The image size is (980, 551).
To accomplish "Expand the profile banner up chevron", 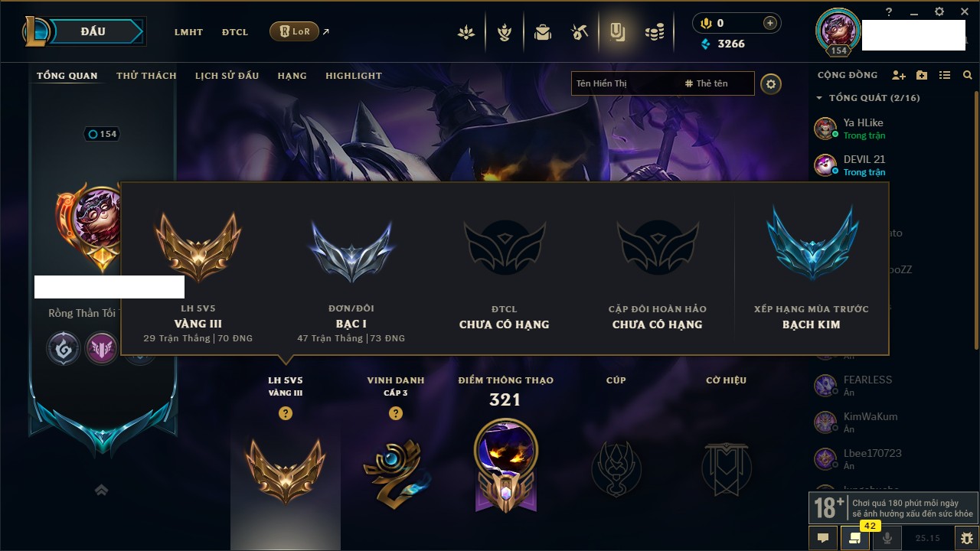I will pyautogui.click(x=101, y=490).
